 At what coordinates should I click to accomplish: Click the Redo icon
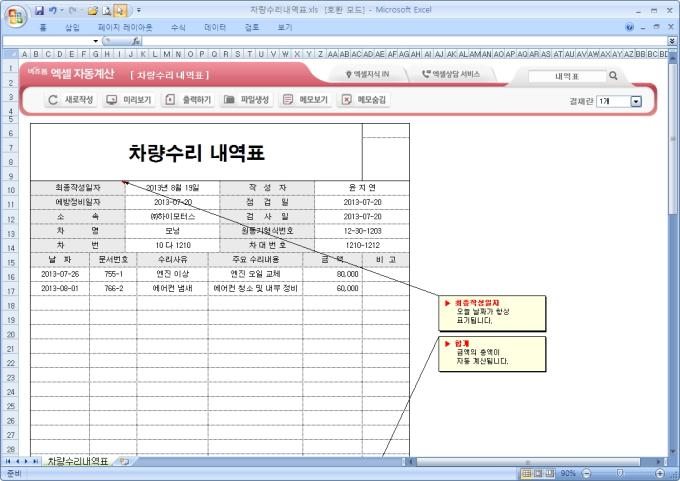point(72,10)
